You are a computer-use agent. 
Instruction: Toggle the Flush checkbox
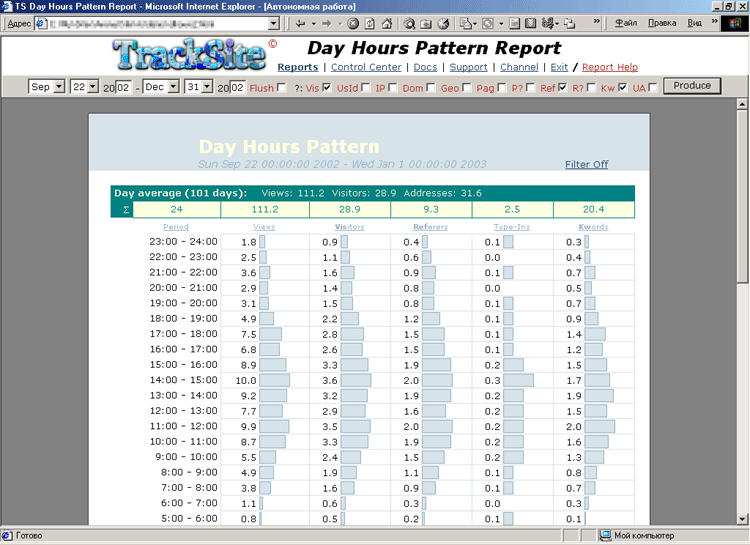click(x=281, y=87)
